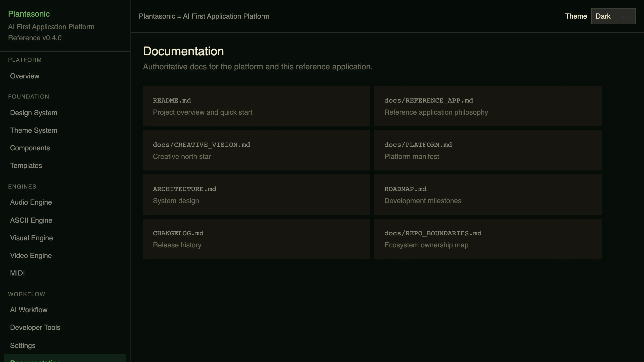Viewport: 644px width, 362px height.
Task: Click the 'Authoritative docs for the platform' subtitle
Action: 258,67
